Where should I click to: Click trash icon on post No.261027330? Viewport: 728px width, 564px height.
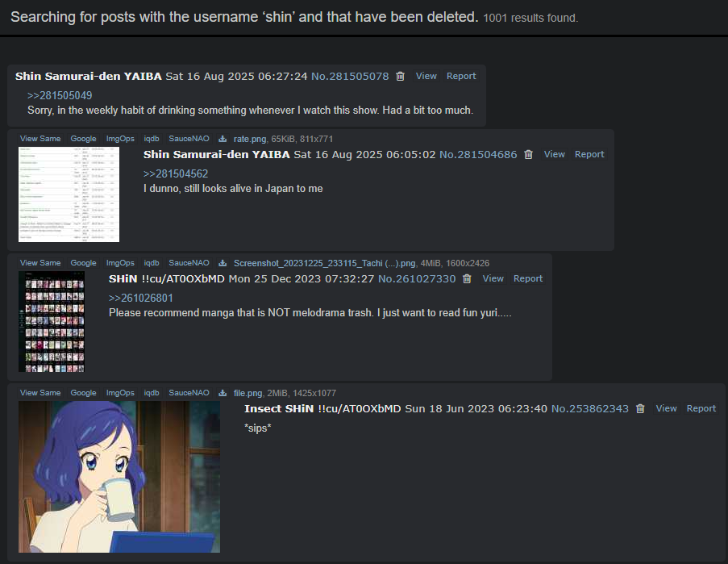[467, 278]
